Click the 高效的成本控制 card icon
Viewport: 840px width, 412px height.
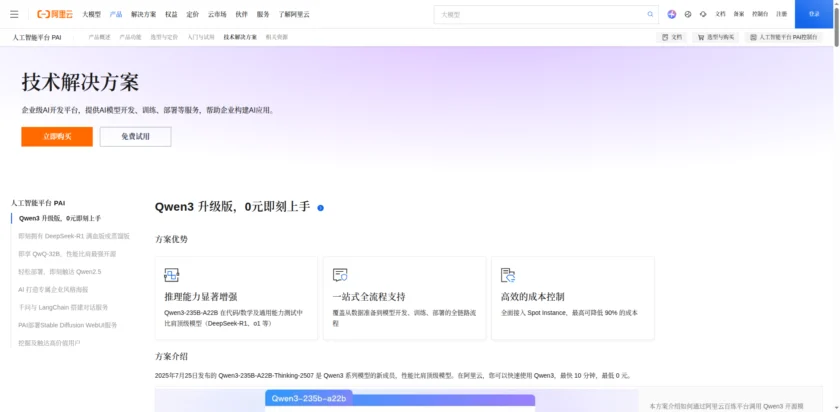(508, 275)
